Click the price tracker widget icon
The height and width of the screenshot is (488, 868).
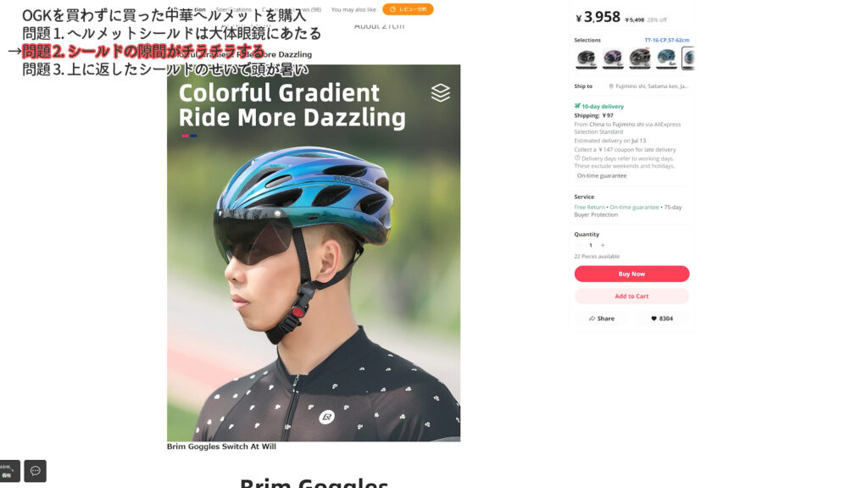pos(7,471)
